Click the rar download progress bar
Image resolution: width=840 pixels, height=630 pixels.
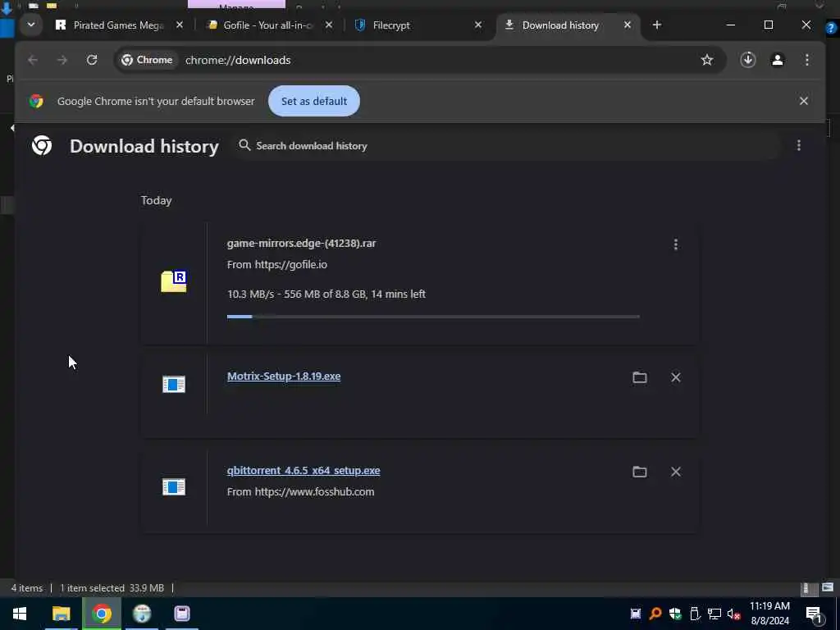tap(433, 317)
